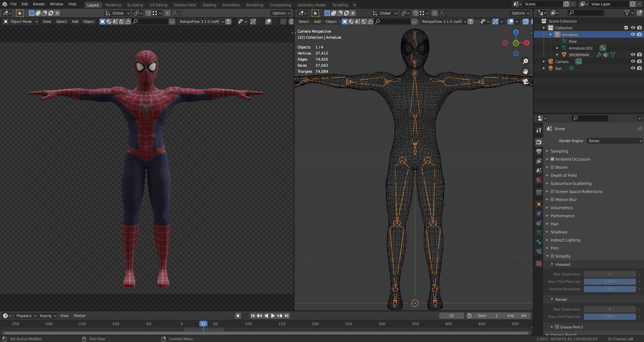Enable the Simplify checkbox
Image resolution: width=644 pixels, height=342 pixels.
pos(552,256)
